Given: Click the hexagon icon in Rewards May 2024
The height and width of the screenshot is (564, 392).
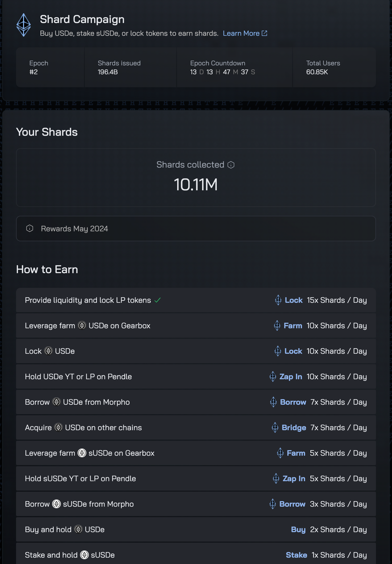Looking at the screenshot, I should [x=30, y=228].
